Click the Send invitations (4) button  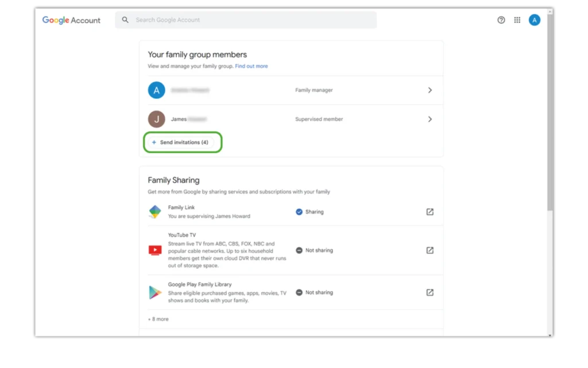click(x=181, y=143)
